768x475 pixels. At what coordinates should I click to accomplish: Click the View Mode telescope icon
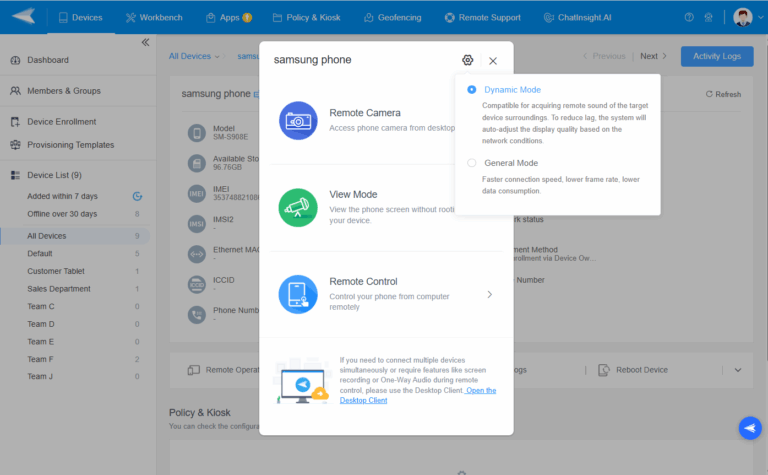(298, 208)
